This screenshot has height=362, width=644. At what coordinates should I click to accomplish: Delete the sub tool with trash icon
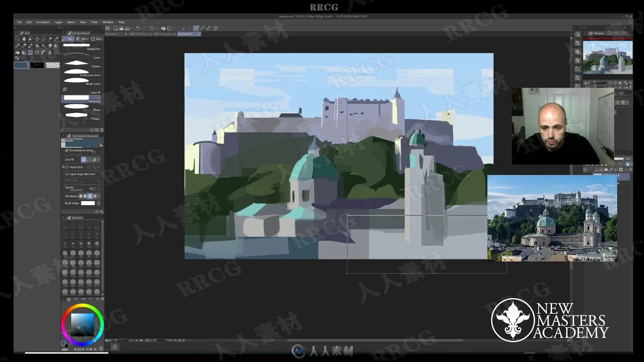[x=102, y=130]
